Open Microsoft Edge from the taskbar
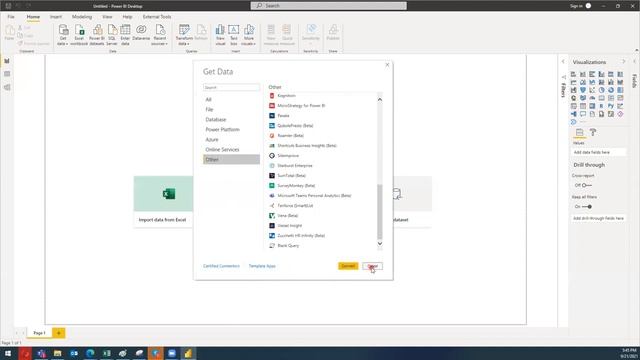The width and height of the screenshot is (640, 360). pyautogui.click(x=90, y=353)
